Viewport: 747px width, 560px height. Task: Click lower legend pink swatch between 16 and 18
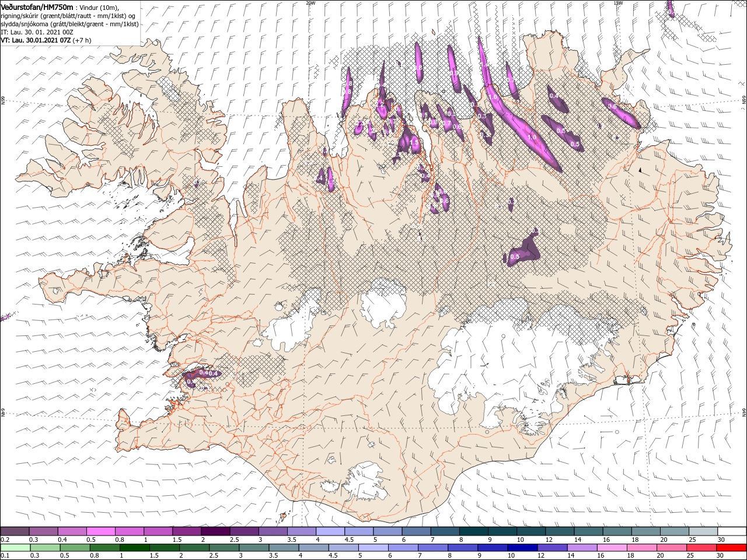tap(611, 548)
